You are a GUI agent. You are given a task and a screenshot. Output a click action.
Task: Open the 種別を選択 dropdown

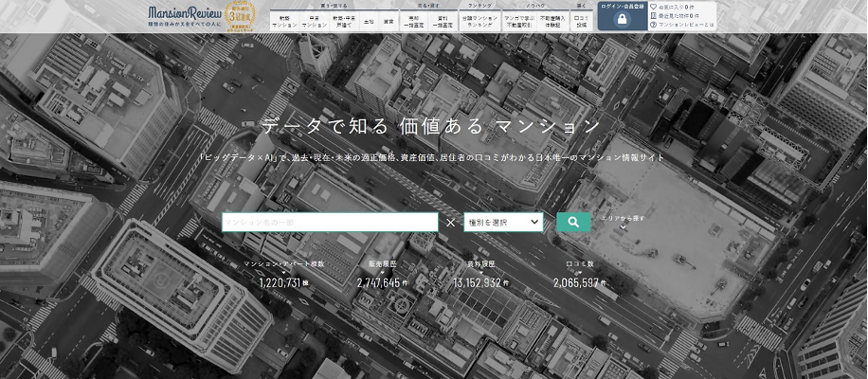(x=503, y=222)
